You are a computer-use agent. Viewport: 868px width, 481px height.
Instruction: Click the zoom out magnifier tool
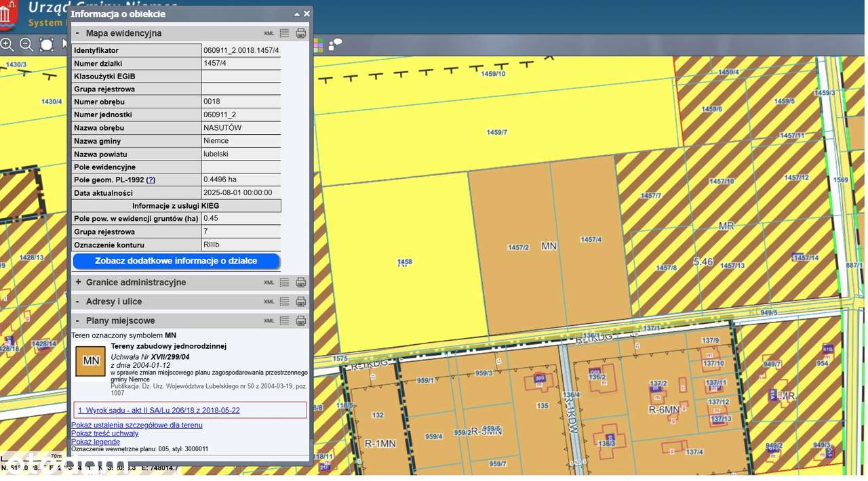[26, 45]
